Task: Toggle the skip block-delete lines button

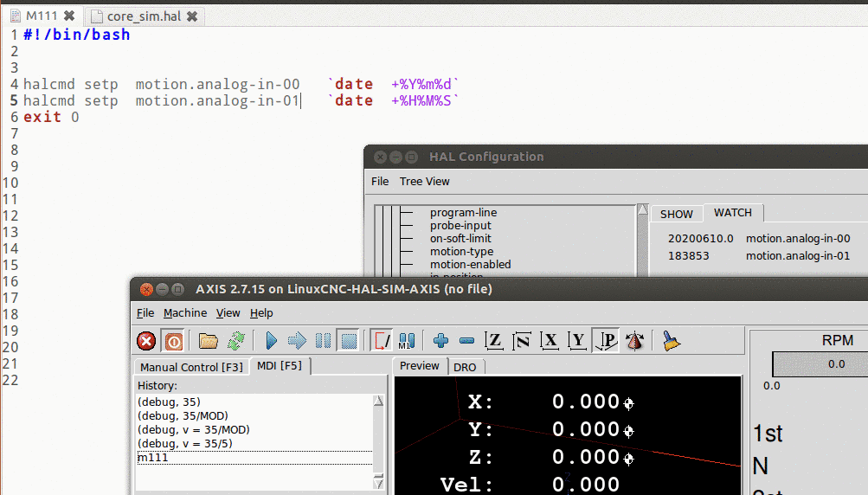Action: pyautogui.click(x=381, y=341)
